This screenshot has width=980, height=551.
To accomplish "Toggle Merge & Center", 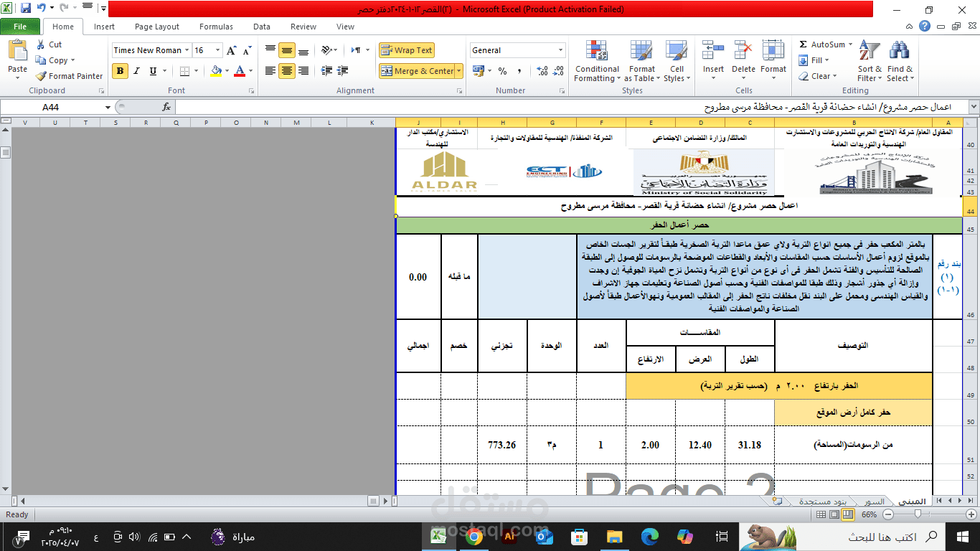I will 417,71.
